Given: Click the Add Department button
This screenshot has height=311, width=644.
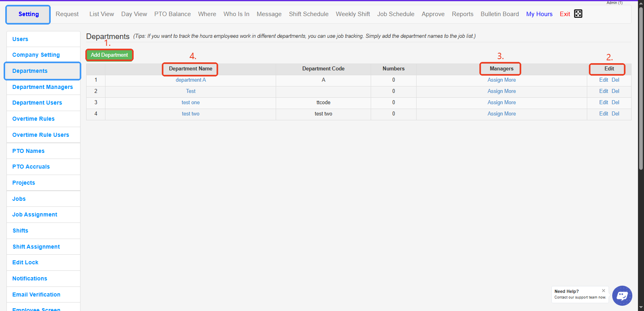Looking at the screenshot, I should 109,55.
